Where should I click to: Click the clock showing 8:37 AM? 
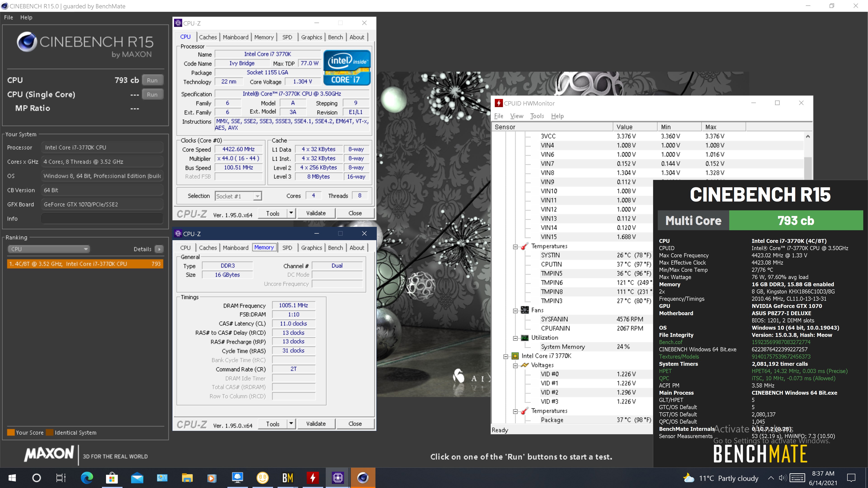823,474
